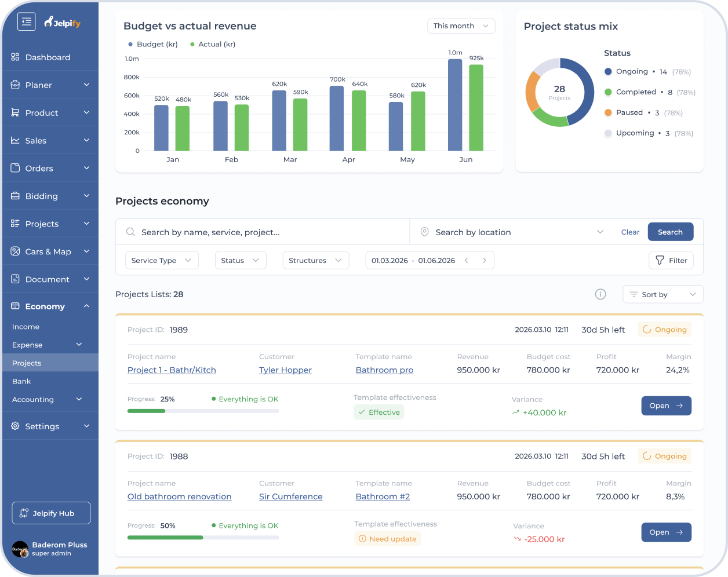Toggle Actual (kr) legend series

pyautogui.click(x=213, y=44)
